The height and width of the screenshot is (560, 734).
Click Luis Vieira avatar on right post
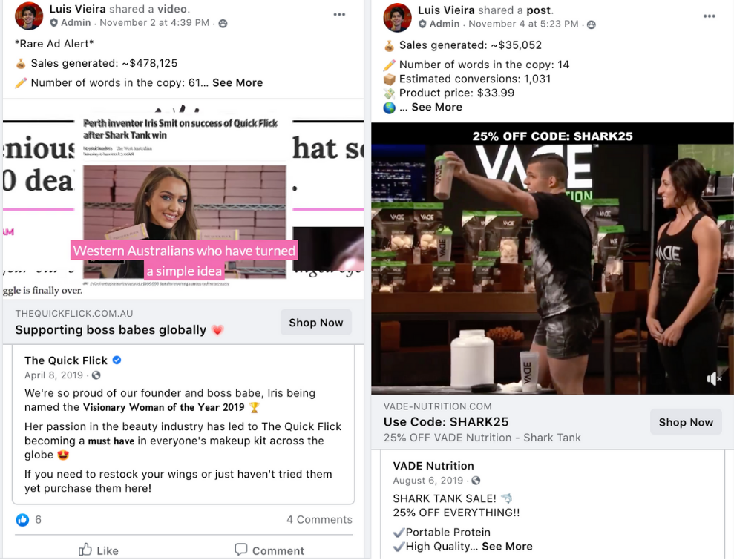pos(397,17)
